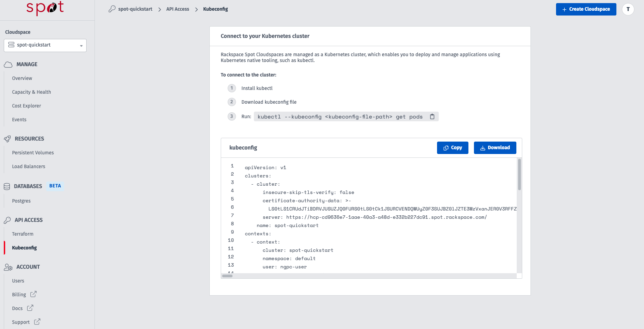This screenshot has height=329, width=644.
Task: Open Support external link icon
Action: [x=37, y=322]
